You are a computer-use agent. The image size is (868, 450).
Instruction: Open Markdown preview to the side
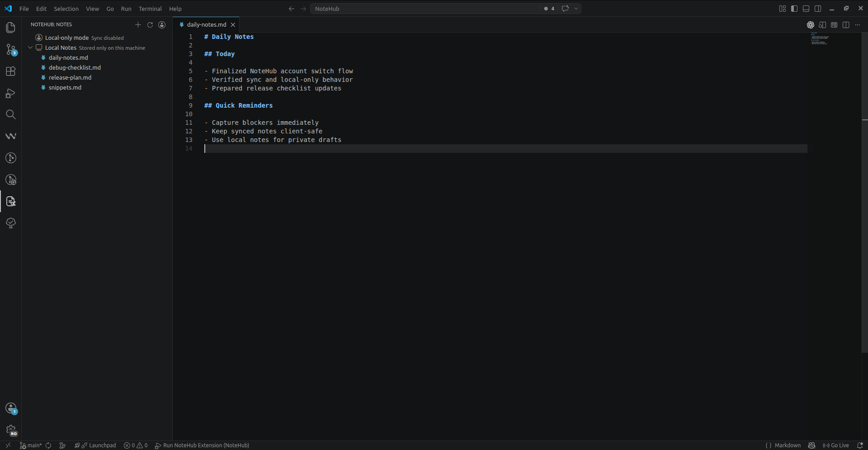coord(822,25)
